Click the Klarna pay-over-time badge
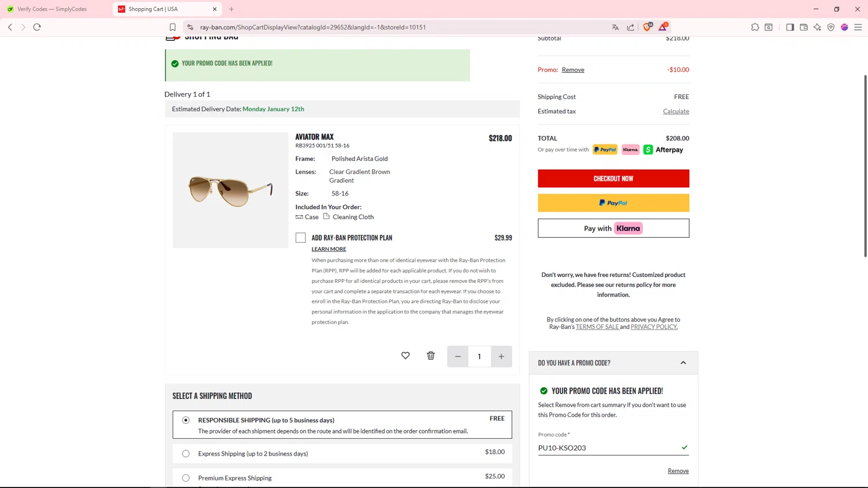This screenshot has width=868, height=488. tap(630, 150)
